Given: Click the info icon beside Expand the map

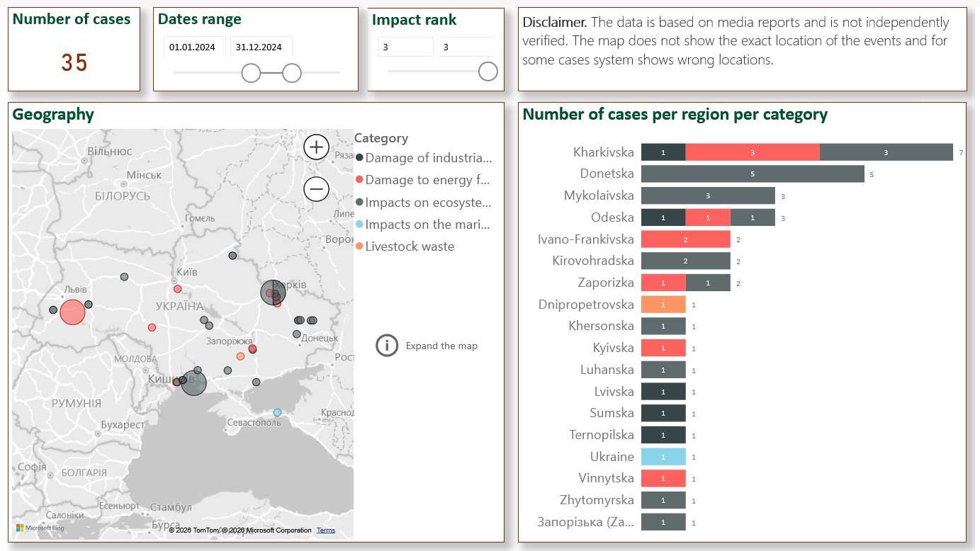Looking at the screenshot, I should (x=387, y=346).
